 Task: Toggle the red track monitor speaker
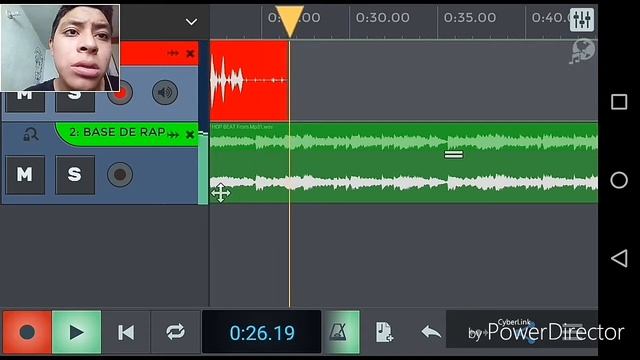tap(165, 93)
